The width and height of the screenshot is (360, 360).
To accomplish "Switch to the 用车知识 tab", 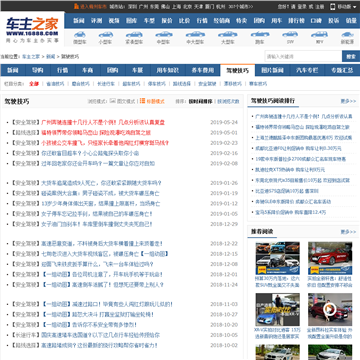I will tap(168, 70).
